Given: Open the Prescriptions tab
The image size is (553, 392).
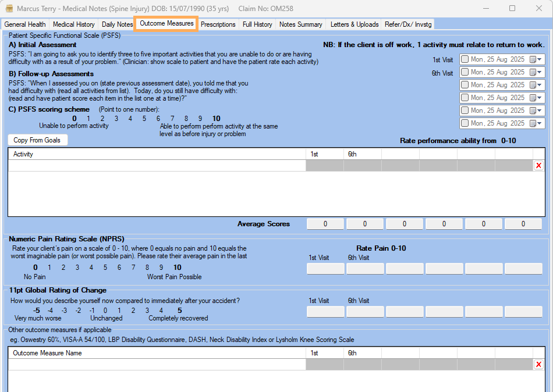Looking at the screenshot, I should click(x=218, y=24).
